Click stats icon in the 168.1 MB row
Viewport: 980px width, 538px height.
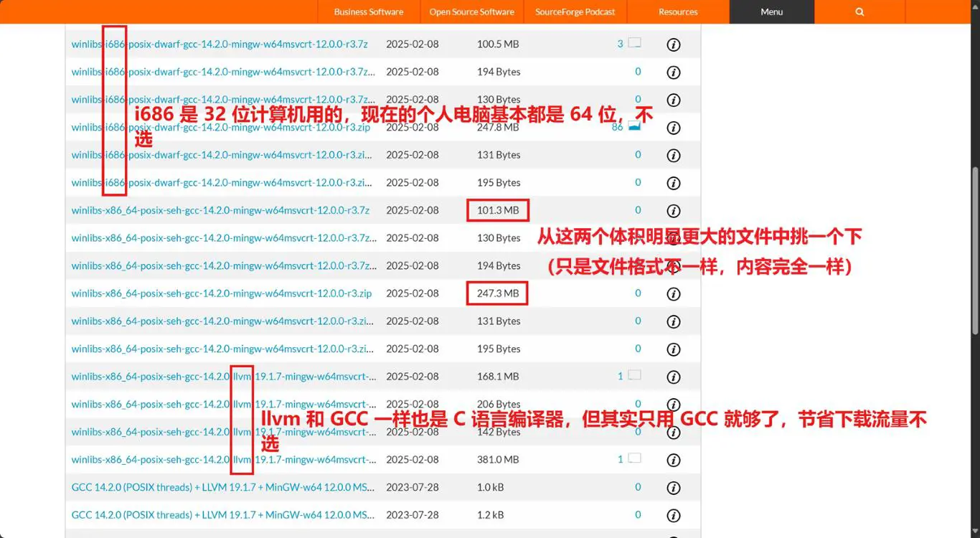point(634,375)
